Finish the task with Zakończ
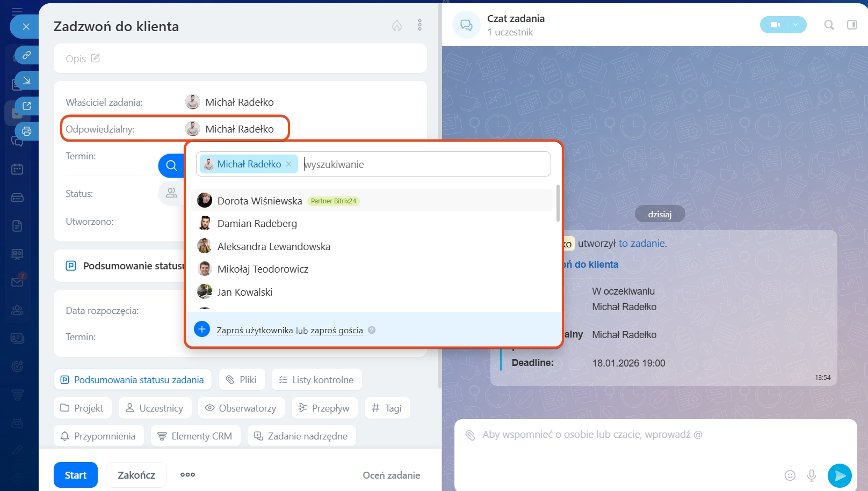This screenshot has width=868, height=491. (x=136, y=475)
